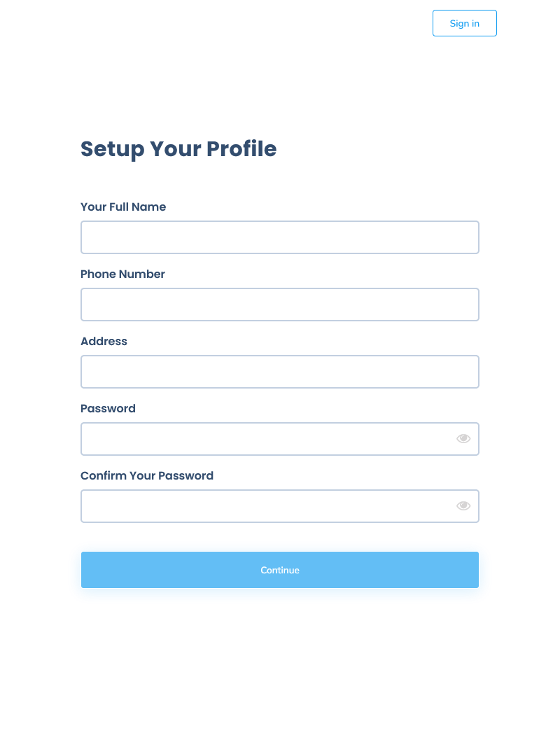Toggle visibility eye in Confirm Your Password field
Image resolution: width=560 pixels, height=733 pixels.
click(463, 505)
